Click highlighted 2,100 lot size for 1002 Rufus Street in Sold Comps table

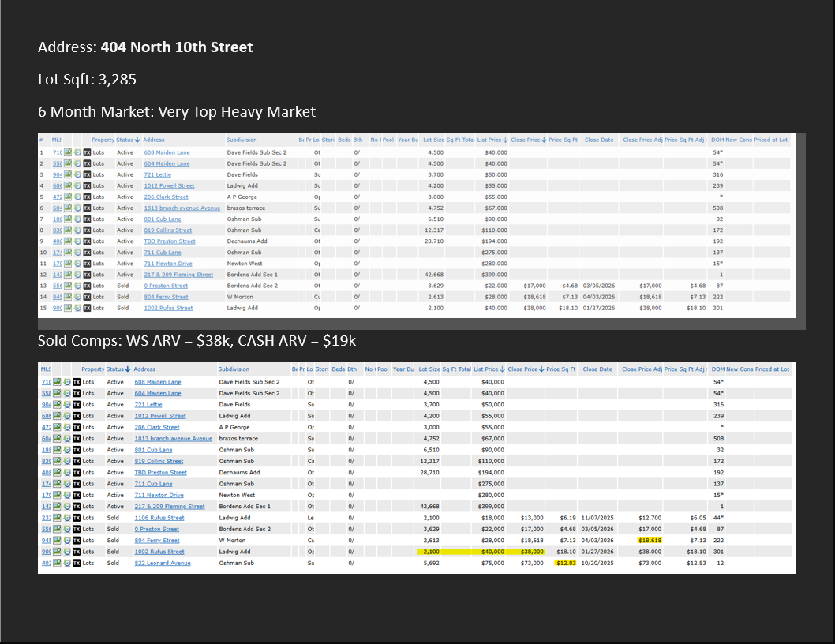point(431,552)
